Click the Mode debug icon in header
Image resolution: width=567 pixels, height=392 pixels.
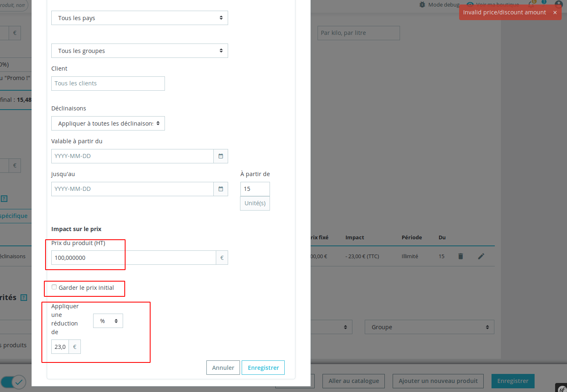point(421,5)
